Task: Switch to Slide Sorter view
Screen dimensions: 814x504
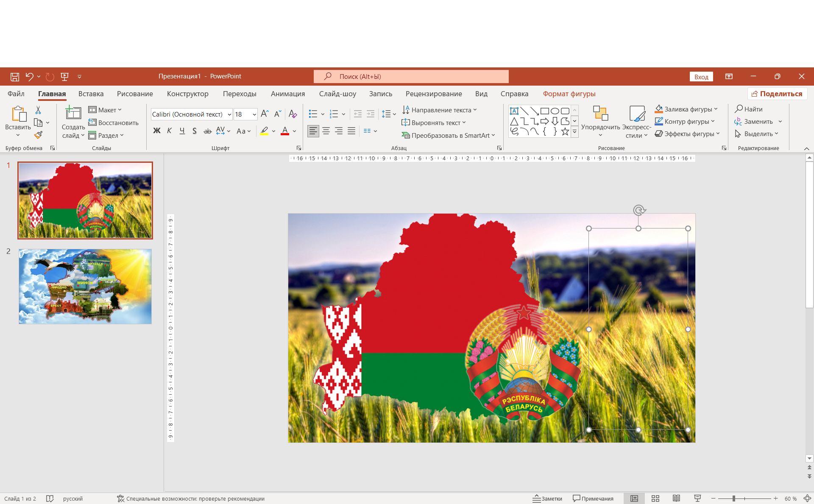Action: (655, 498)
